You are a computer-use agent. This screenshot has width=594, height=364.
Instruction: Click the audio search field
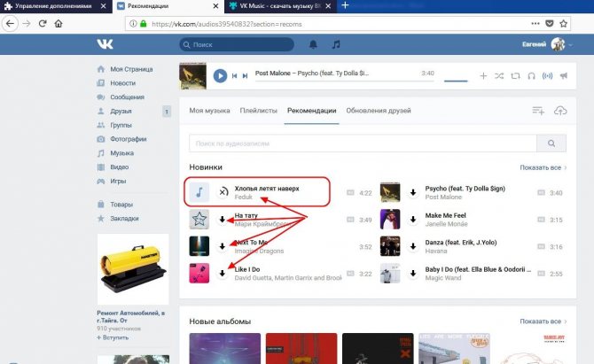point(363,143)
